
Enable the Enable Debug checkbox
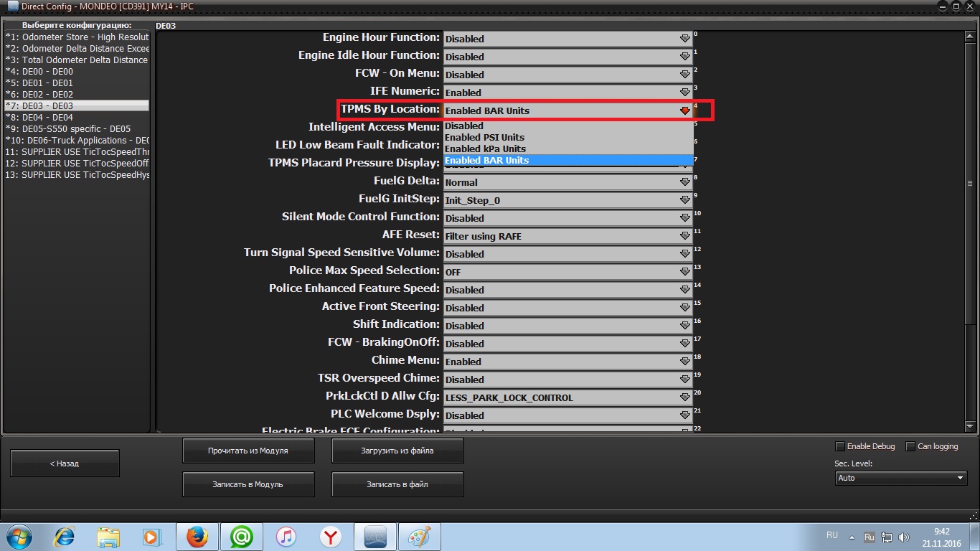click(841, 446)
